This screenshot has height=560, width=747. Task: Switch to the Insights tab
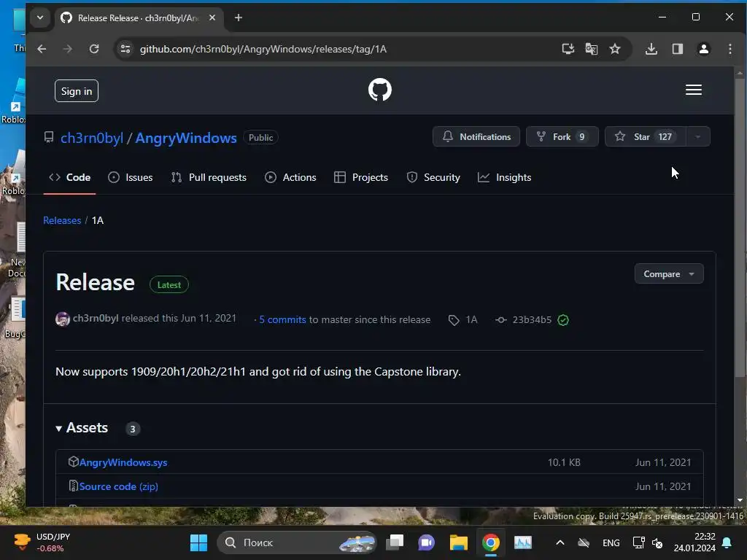[505, 177]
